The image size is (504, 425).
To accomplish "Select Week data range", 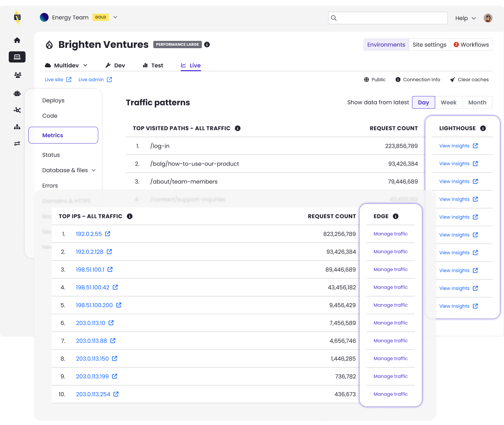I will pos(448,102).
